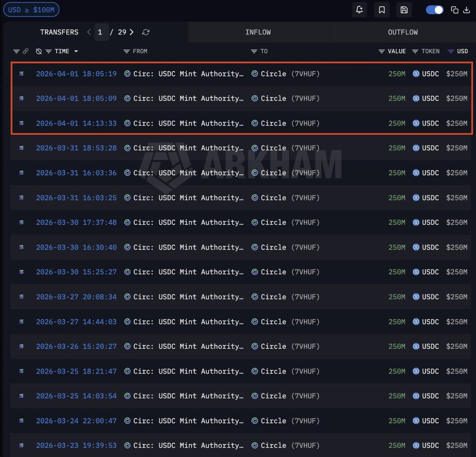
Task: Open Circle (7VHUF) in the 2026-03-27 20:08:34 row
Action: (286, 297)
